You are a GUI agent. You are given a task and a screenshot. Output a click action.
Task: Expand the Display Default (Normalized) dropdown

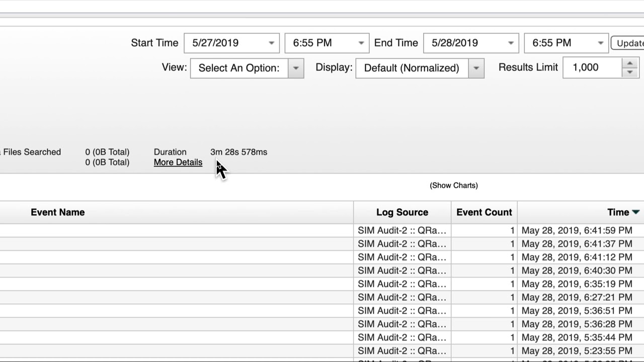476,68
